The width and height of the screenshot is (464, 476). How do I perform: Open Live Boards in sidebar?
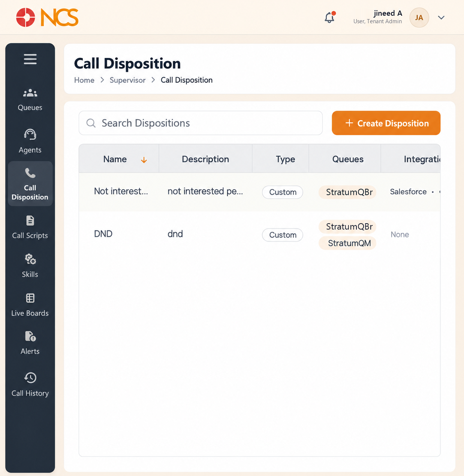[30, 305]
